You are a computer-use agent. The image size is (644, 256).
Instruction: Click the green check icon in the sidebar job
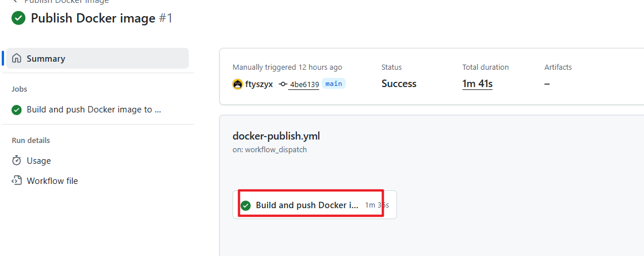pyautogui.click(x=17, y=110)
